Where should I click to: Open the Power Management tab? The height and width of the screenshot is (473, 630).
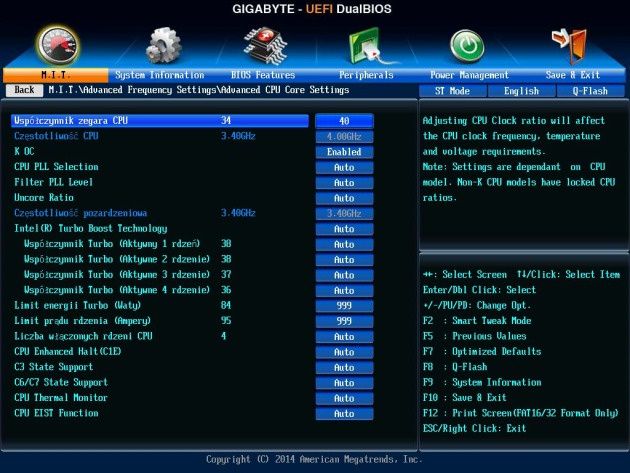pyautogui.click(x=469, y=75)
